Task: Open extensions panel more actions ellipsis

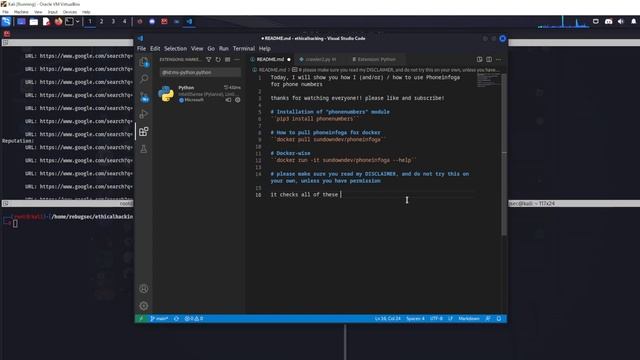Action: point(237,60)
